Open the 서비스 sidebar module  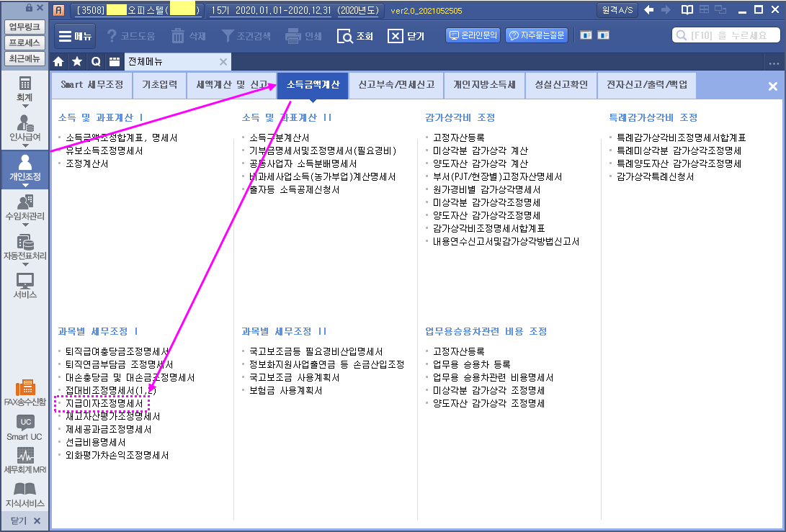24,286
